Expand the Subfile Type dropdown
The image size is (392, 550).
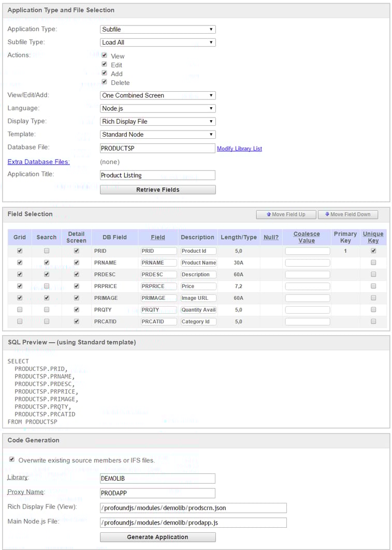tap(158, 42)
